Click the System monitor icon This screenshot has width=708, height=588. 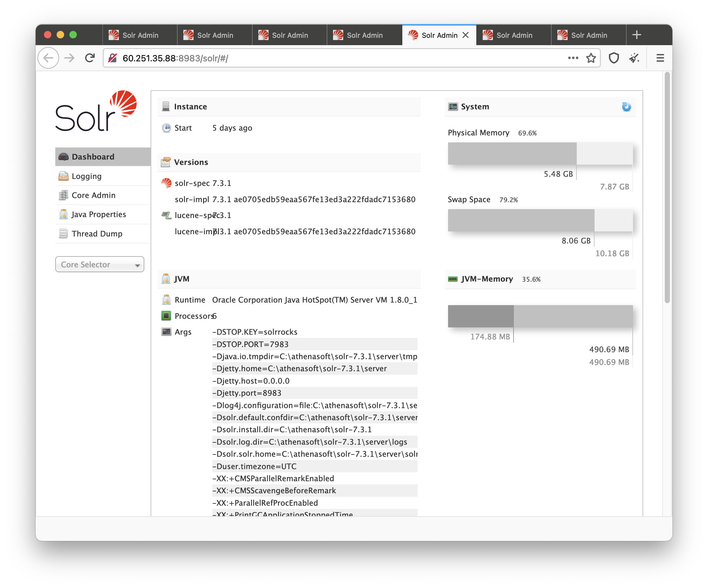[453, 107]
